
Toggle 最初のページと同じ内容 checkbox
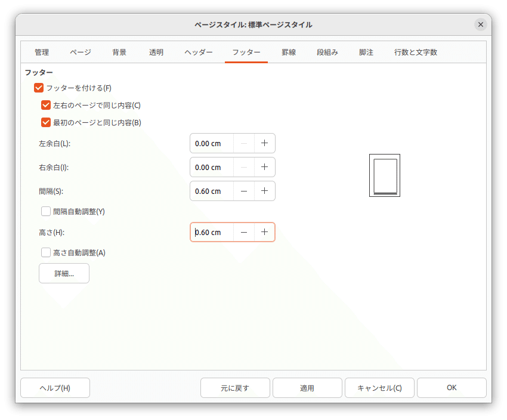click(46, 122)
